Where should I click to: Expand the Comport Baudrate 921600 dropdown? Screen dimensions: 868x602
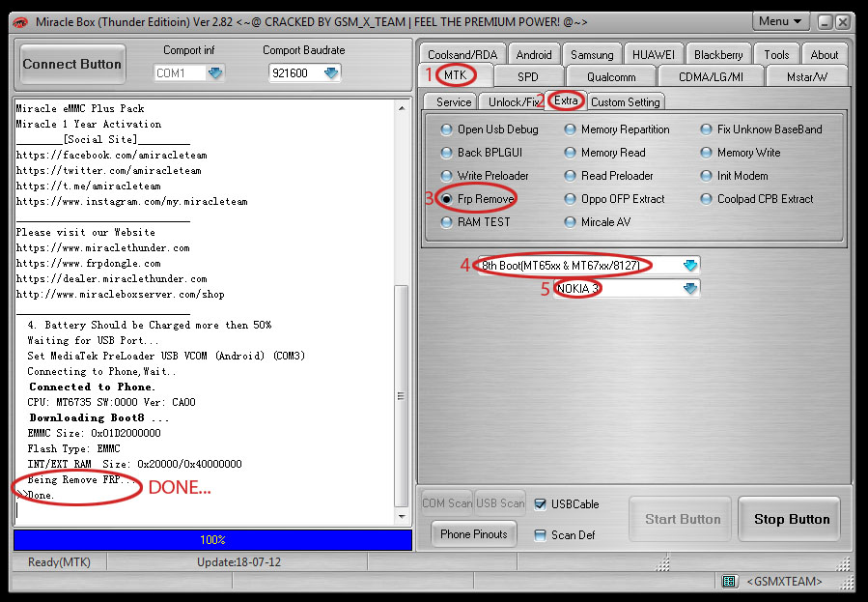point(331,73)
